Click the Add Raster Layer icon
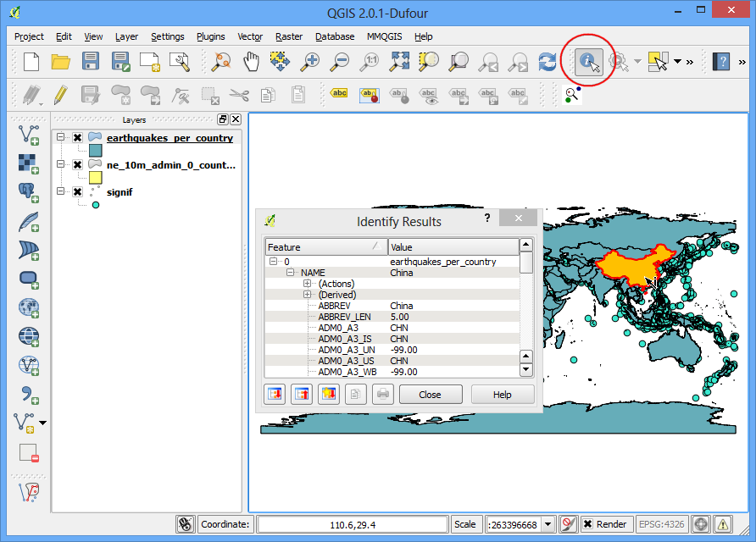 click(29, 163)
